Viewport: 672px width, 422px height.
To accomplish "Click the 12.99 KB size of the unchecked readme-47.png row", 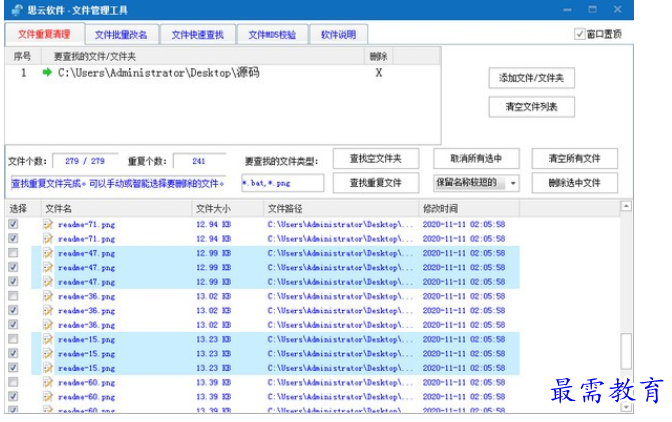I will [x=213, y=253].
